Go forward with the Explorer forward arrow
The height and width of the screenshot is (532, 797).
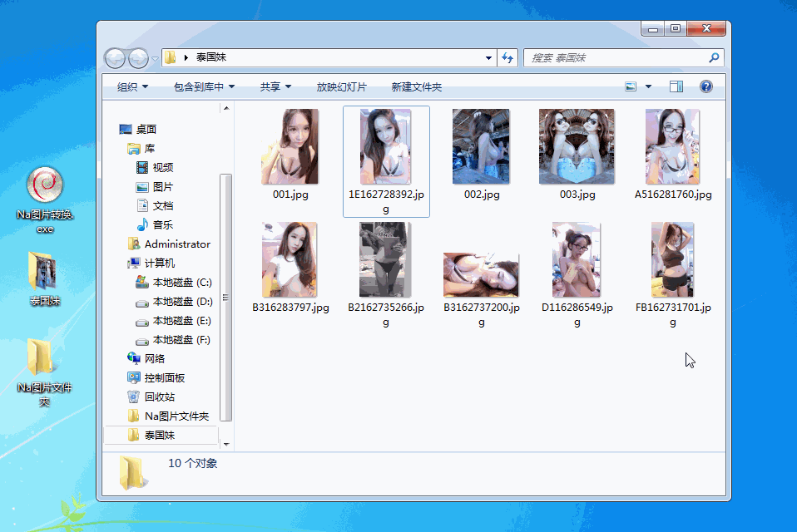tap(138, 58)
